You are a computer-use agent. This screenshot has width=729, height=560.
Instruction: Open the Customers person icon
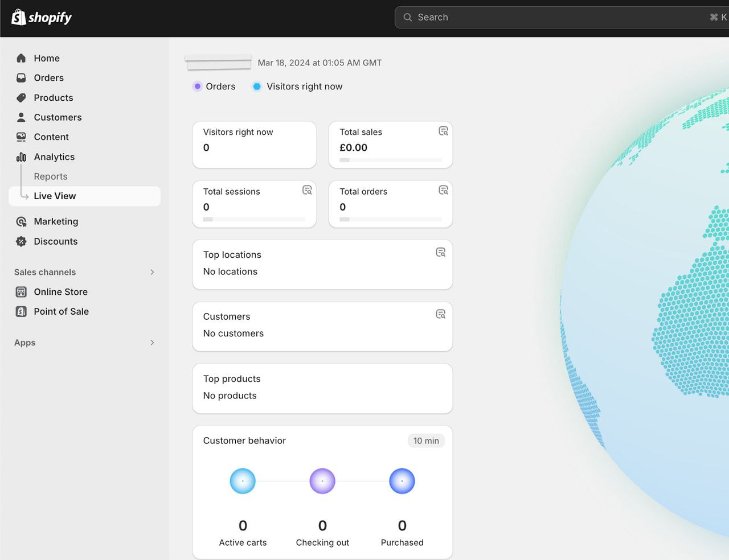click(21, 117)
